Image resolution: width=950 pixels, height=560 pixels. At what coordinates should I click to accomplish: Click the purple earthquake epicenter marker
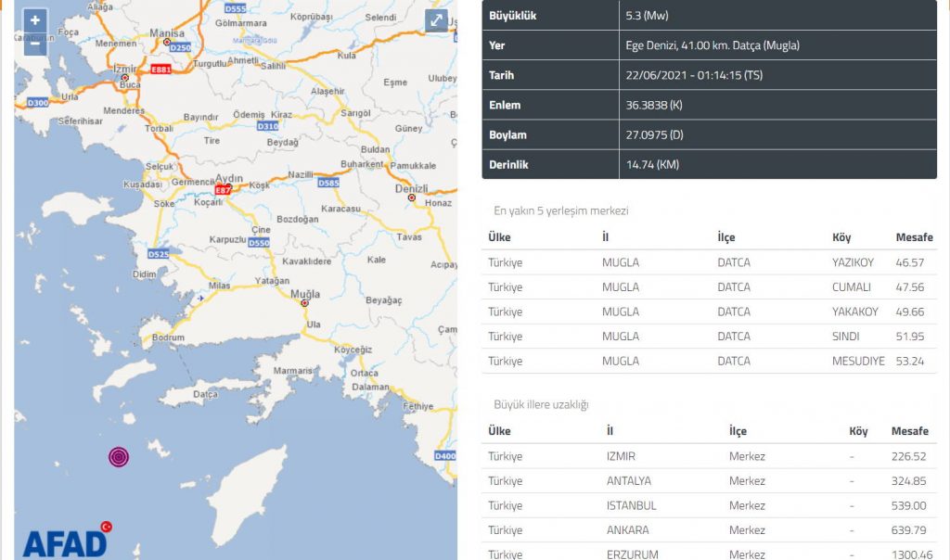click(119, 456)
